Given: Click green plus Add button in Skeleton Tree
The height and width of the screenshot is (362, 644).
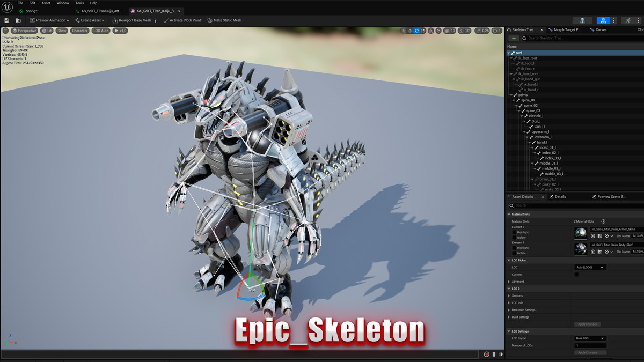Looking at the screenshot, I should (514, 38).
